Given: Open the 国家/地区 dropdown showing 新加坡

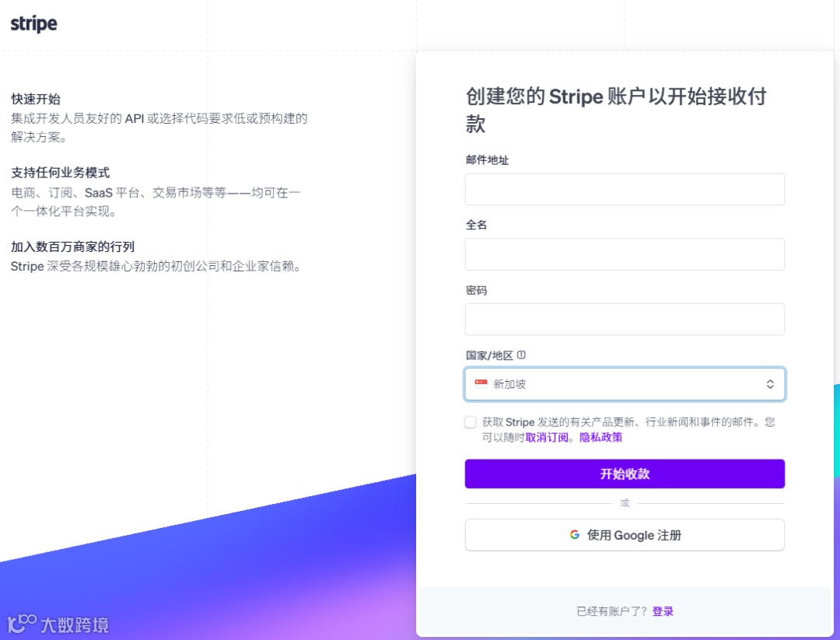Looking at the screenshot, I should [625, 384].
